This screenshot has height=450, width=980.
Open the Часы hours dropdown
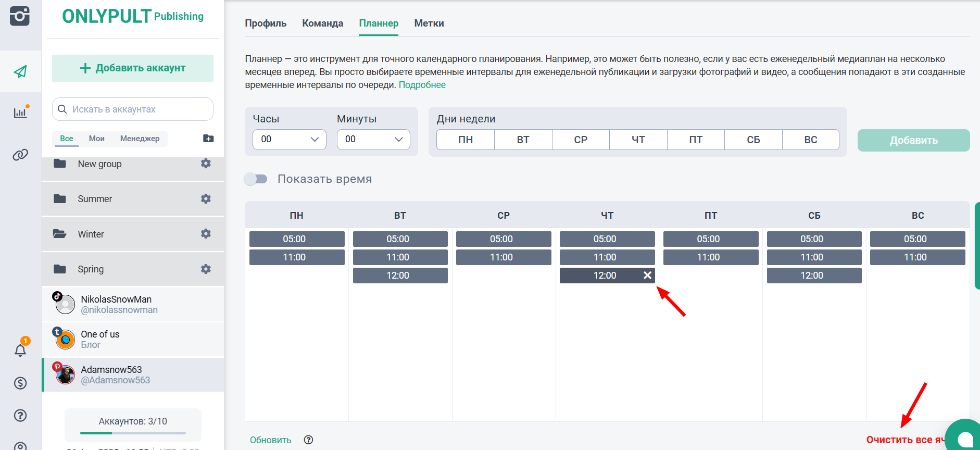[290, 140]
